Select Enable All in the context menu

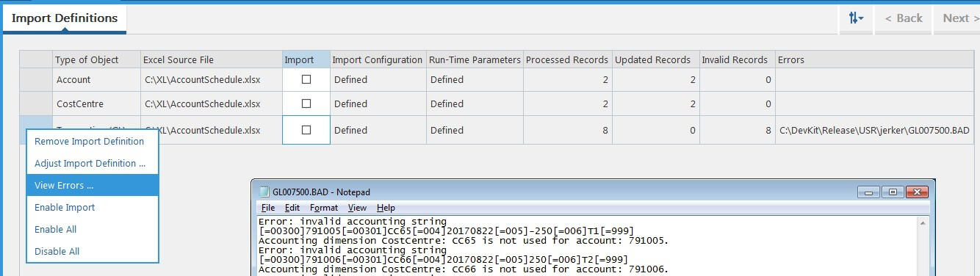point(93,229)
